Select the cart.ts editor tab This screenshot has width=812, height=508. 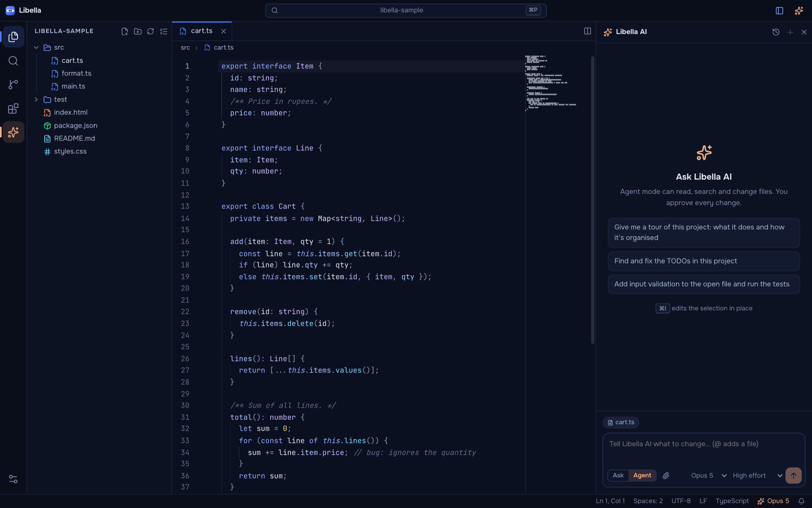point(202,31)
